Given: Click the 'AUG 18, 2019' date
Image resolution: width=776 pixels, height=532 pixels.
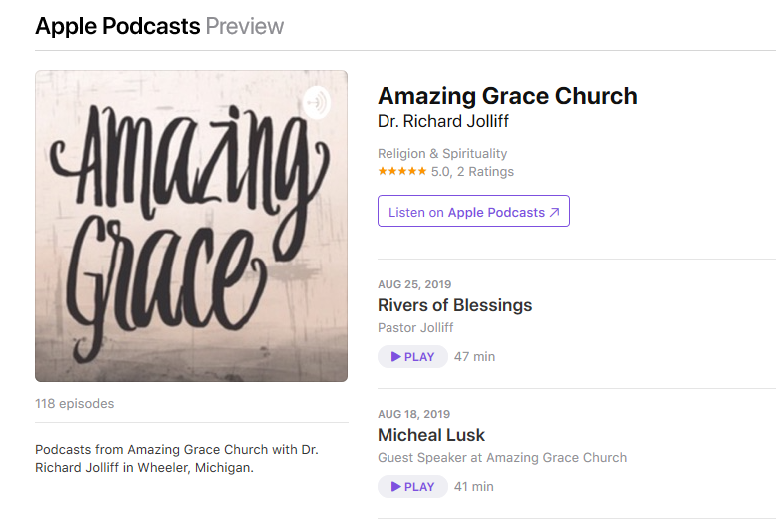Looking at the screenshot, I should [x=414, y=415].
